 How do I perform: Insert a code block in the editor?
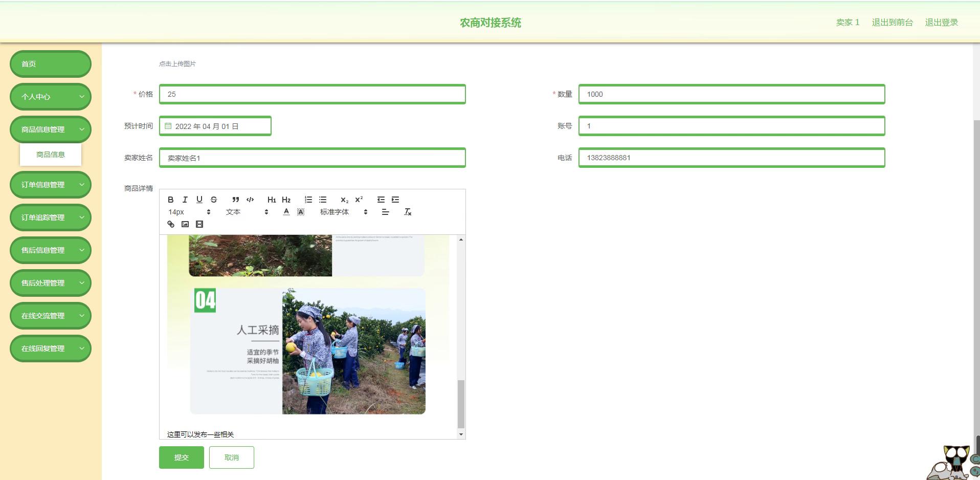[x=250, y=200]
